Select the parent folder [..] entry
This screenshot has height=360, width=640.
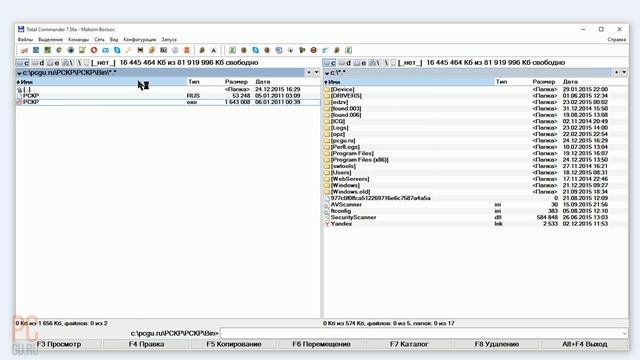pyautogui.click(x=168, y=89)
